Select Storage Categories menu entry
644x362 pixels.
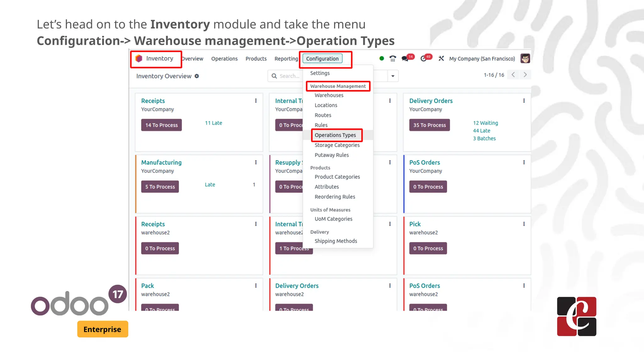[337, 145]
